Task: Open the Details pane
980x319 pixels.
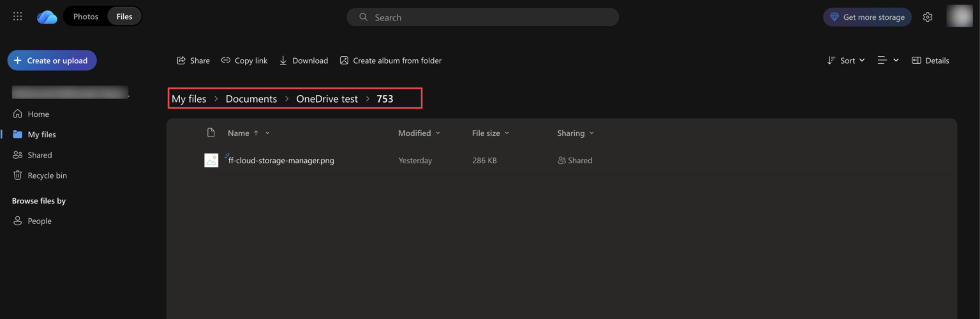Action: (930, 61)
